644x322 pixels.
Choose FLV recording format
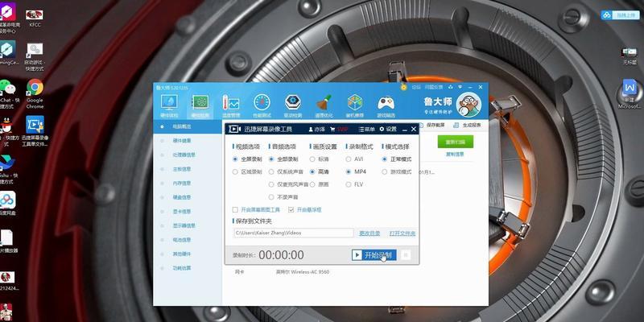pos(355,184)
